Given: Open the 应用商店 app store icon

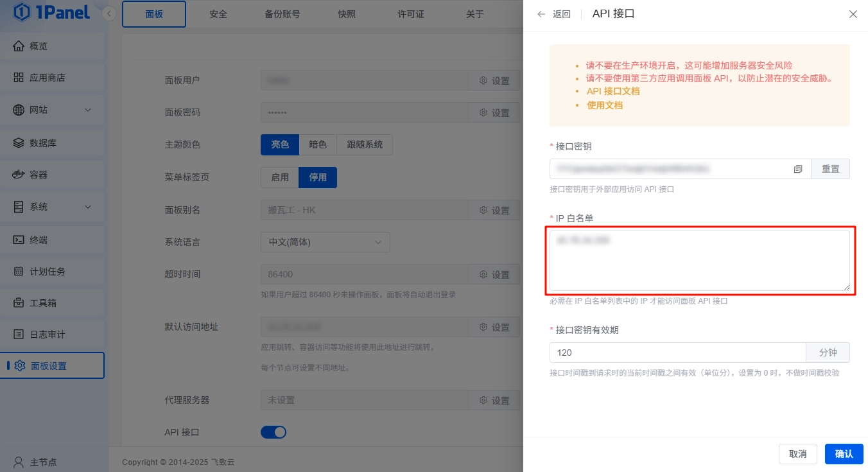Looking at the screenshot, I should click(19, 77).
